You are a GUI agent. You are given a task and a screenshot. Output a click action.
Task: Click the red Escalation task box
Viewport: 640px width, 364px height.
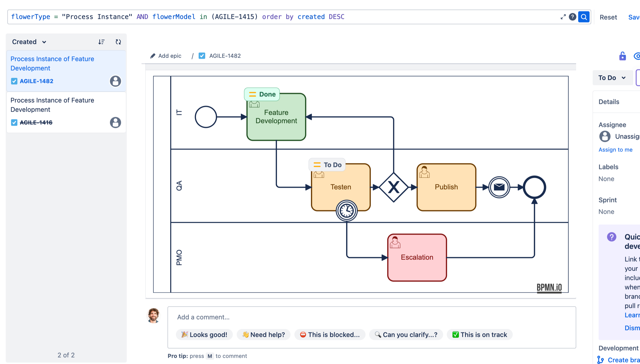(x=417, y=257)
